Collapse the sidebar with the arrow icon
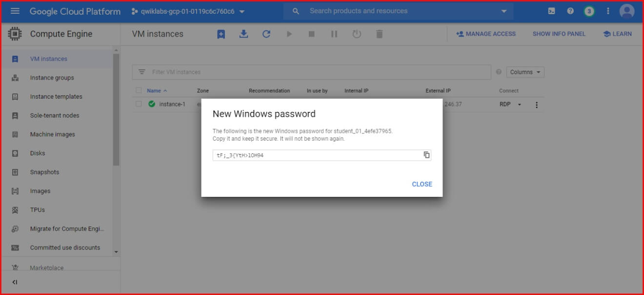Screen dimensions: 644x295 pos(15,282)
